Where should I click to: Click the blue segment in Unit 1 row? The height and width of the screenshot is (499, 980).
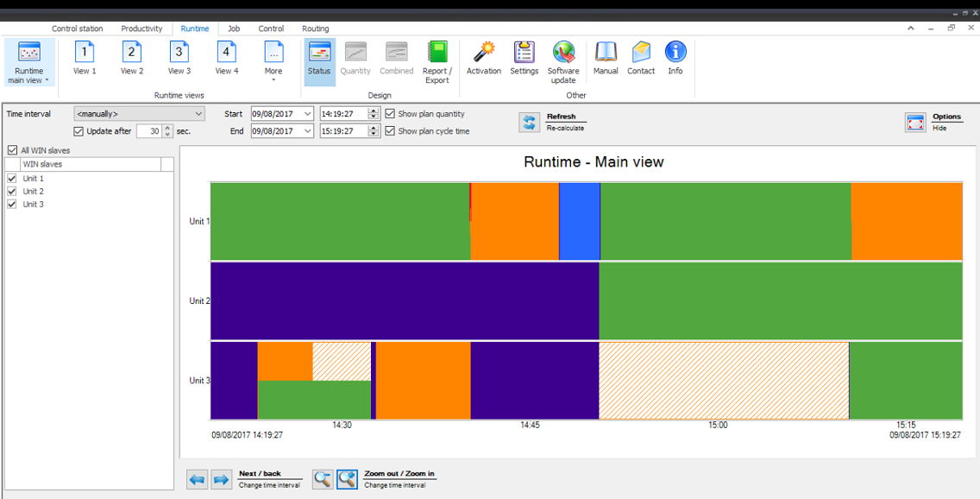tap(579, 222)
